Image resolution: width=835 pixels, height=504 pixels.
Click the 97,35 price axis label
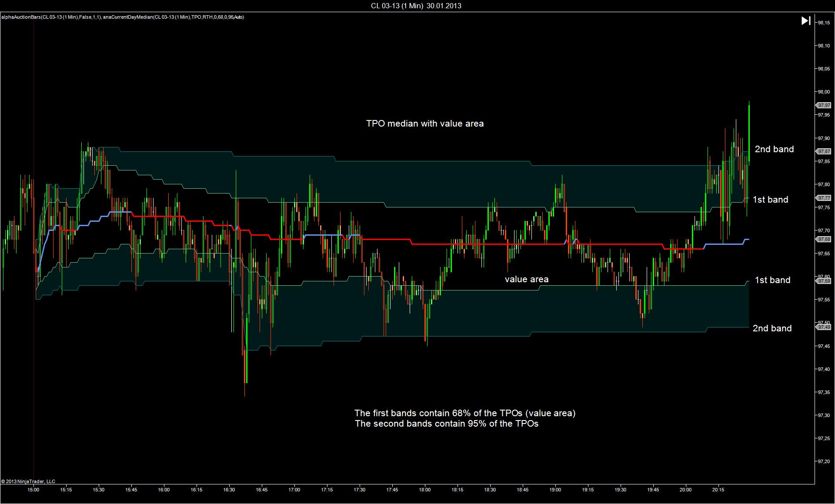824,392
